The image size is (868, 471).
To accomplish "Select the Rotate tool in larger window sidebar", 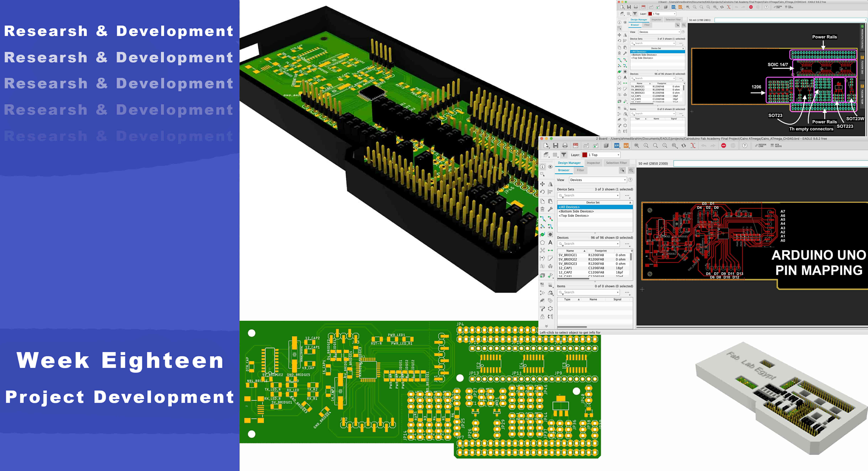I will 543,192.
